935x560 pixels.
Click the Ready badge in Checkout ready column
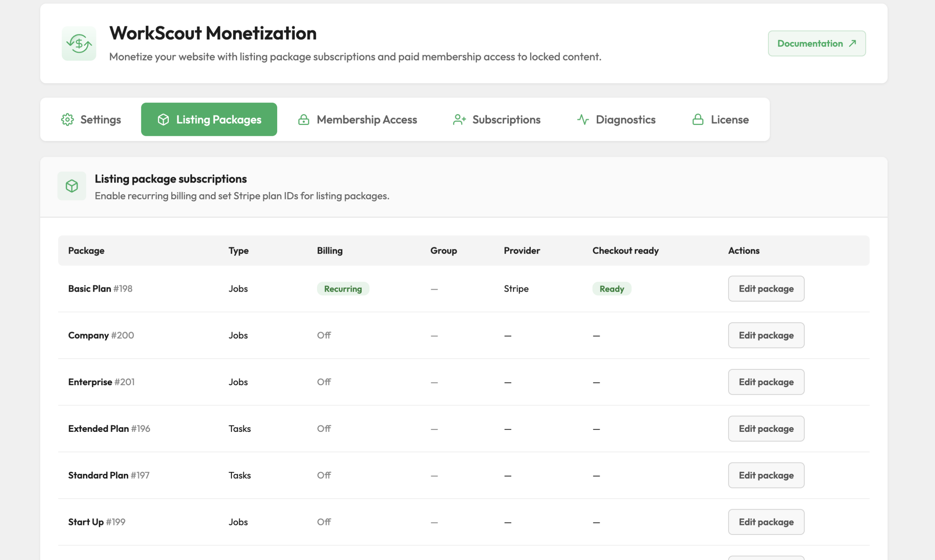click(611, 289)
